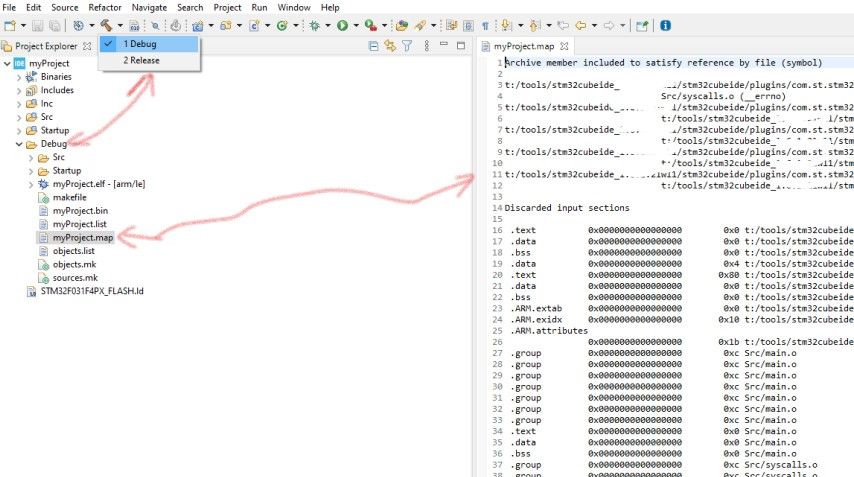854x477 pixels.
Task: Jump to last edit location icon
Action: (x=563, y=26)
